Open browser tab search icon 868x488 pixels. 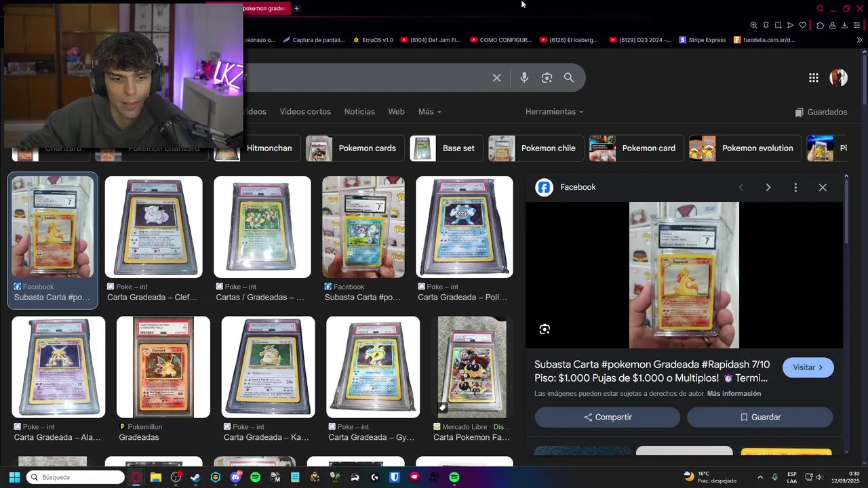820,8
